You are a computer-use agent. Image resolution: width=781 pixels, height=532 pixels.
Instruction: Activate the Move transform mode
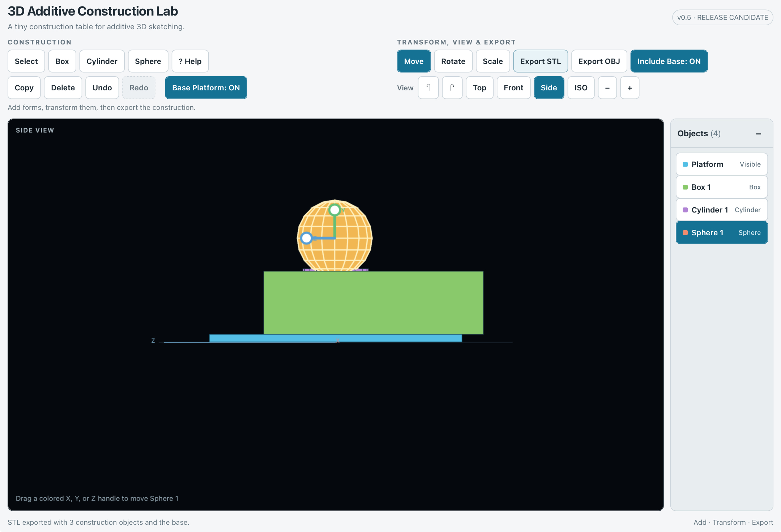click(414, 61)
